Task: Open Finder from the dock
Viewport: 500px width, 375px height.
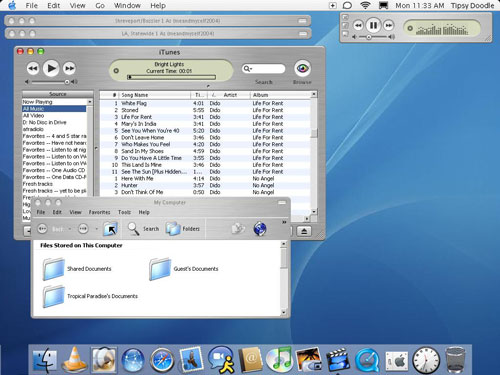Action: (45, 361)
